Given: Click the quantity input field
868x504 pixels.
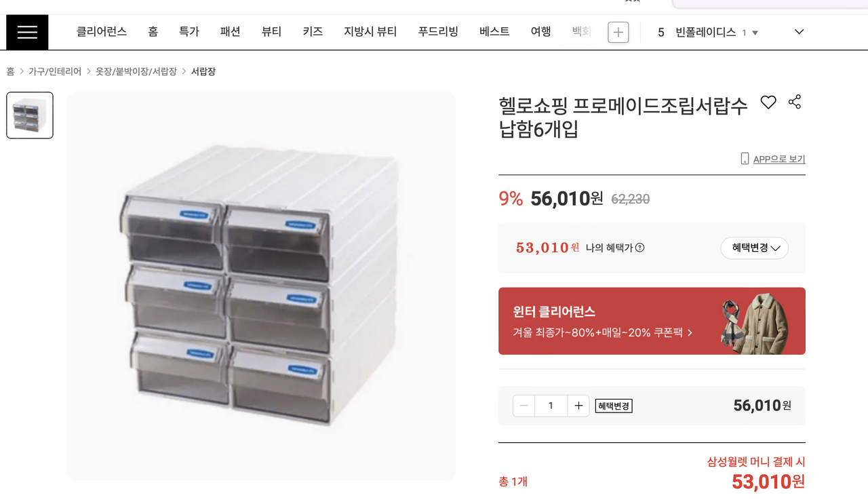Looking at the screenshot, I should (x=551, y=406).
